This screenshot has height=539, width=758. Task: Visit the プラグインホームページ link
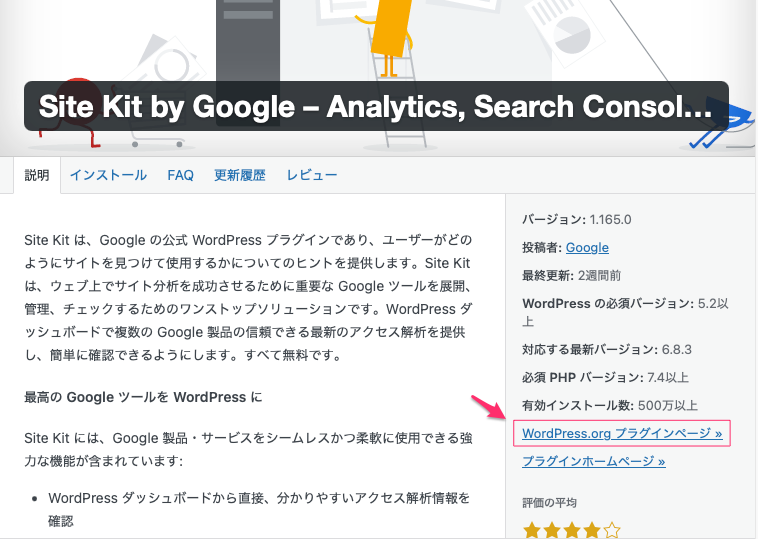coord(593,461)
